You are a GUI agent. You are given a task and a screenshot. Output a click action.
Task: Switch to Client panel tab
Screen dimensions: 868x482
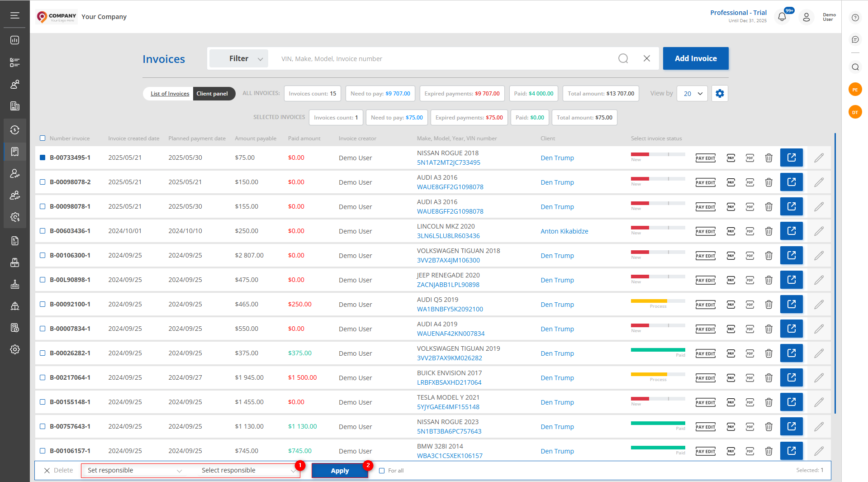point(212,94)
